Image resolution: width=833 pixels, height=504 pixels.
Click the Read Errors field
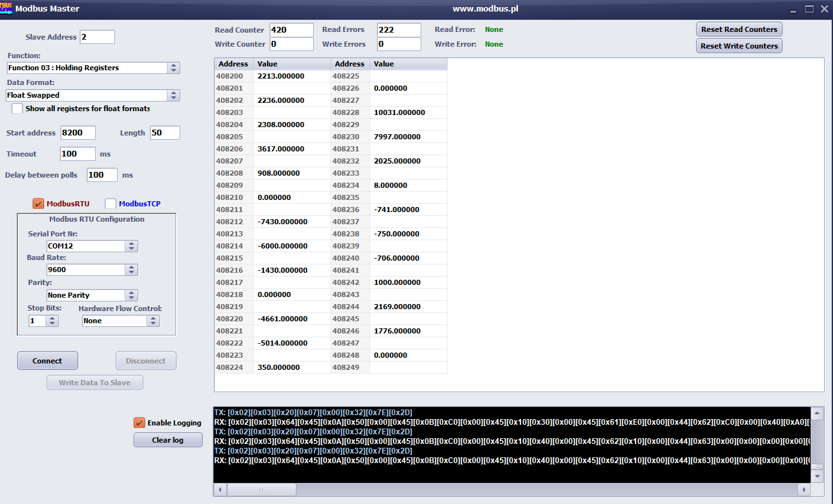(x=399, y=30)
